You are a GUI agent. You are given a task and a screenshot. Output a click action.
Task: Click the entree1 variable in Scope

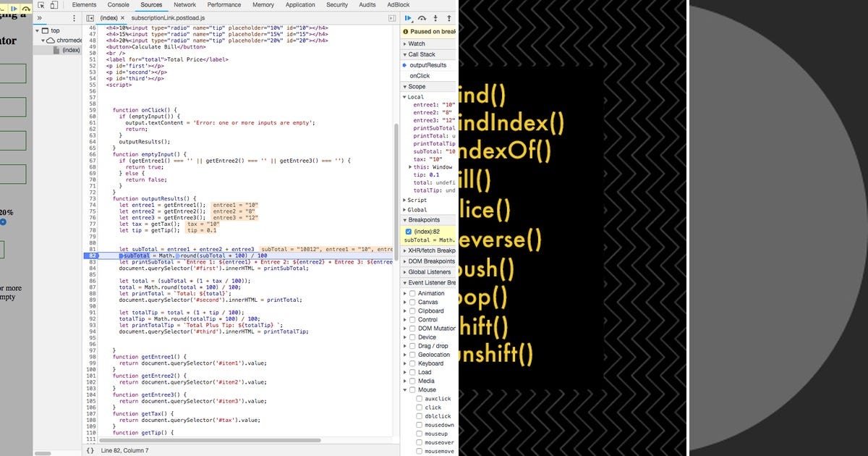434,105
